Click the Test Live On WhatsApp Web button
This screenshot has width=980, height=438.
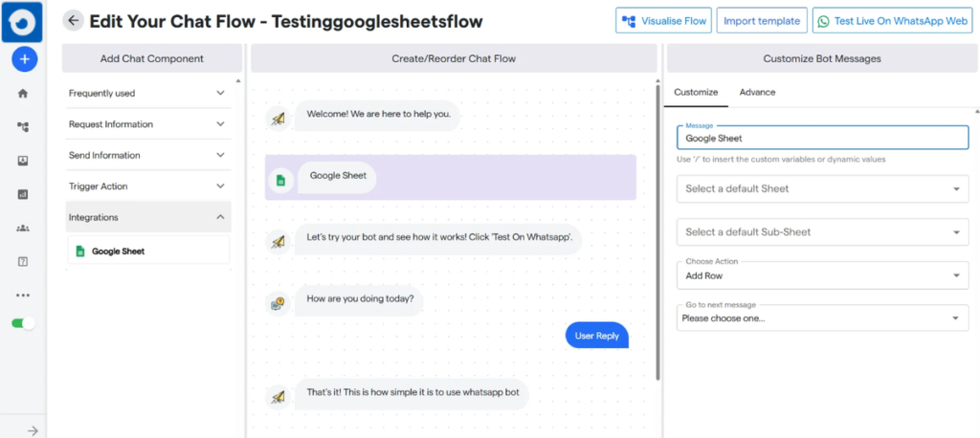[x=891, y=21]
